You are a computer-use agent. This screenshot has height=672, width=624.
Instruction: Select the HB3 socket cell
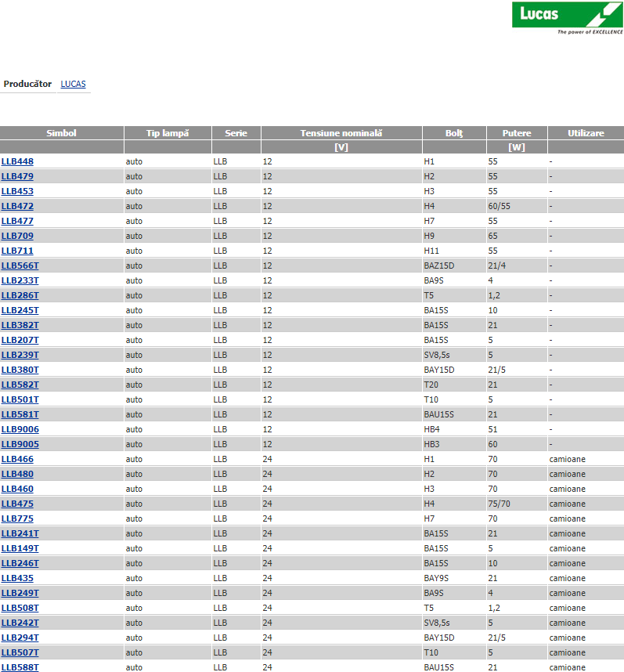[x=431, y=444]
